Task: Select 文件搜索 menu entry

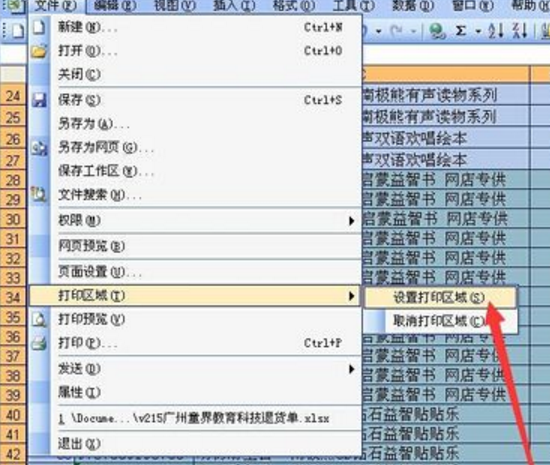Action: click(195, 195)
